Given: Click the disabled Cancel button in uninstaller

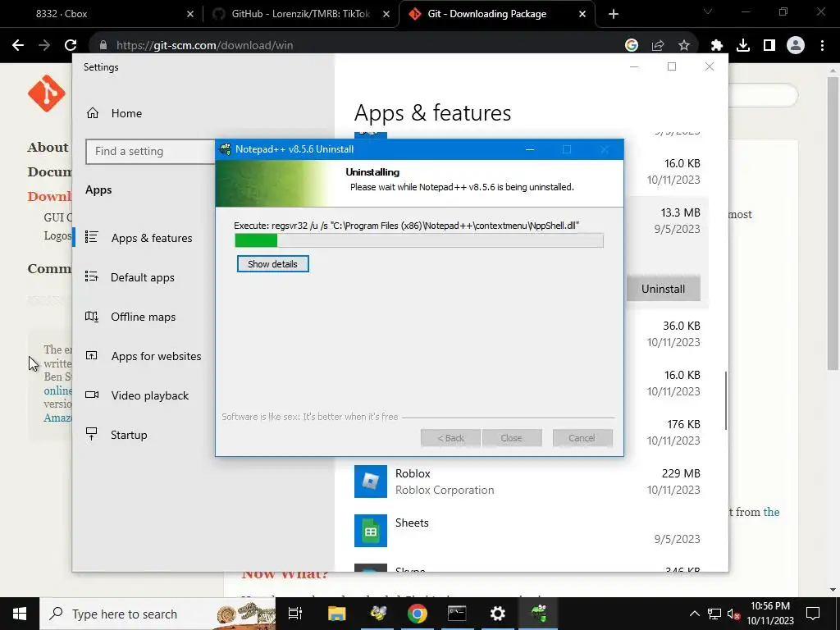Looking at the screenshot, I should [x=582, y=438].
